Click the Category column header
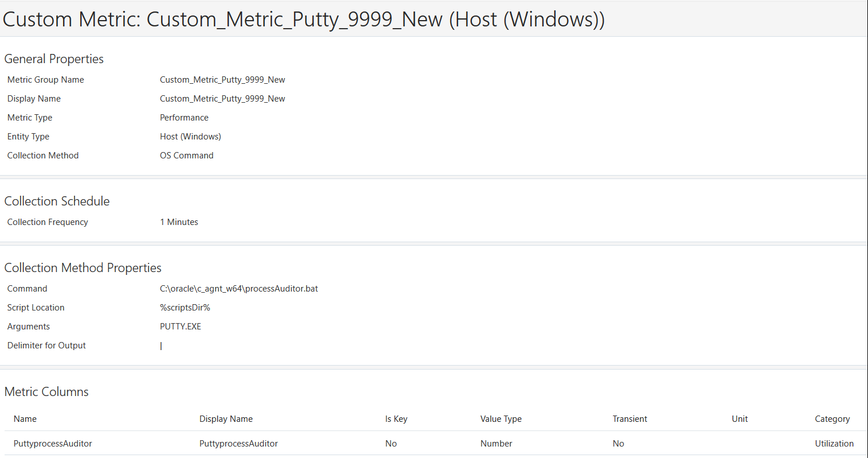The width and height of the screenshot is (868, 458). 832,419
